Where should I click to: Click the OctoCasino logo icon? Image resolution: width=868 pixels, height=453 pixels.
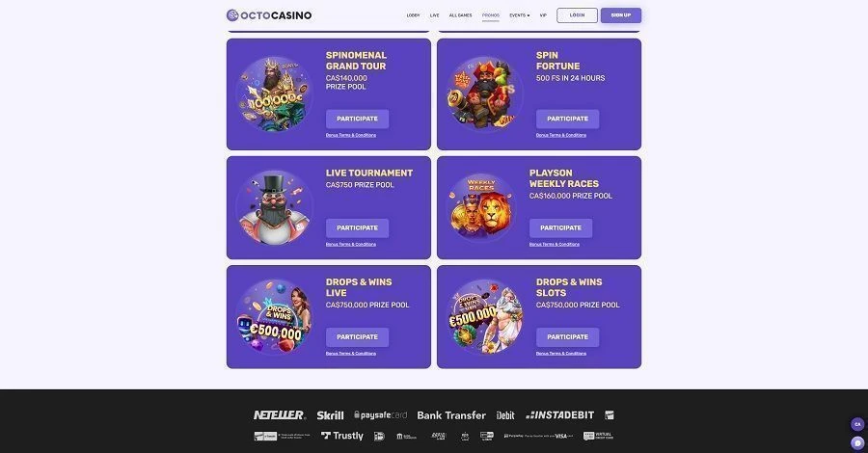pos(232,15)
